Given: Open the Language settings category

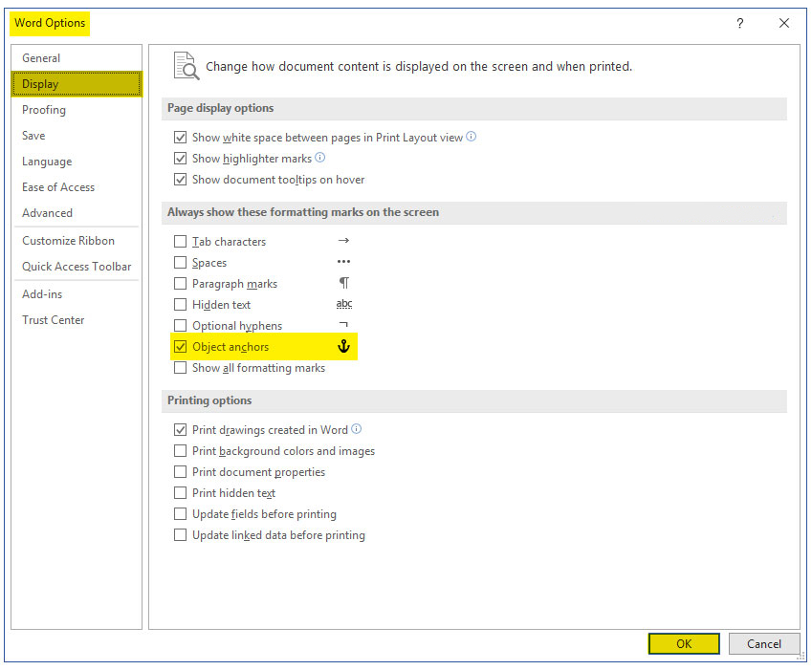Looking at the screenshot, I should click(x=77, y=162).
